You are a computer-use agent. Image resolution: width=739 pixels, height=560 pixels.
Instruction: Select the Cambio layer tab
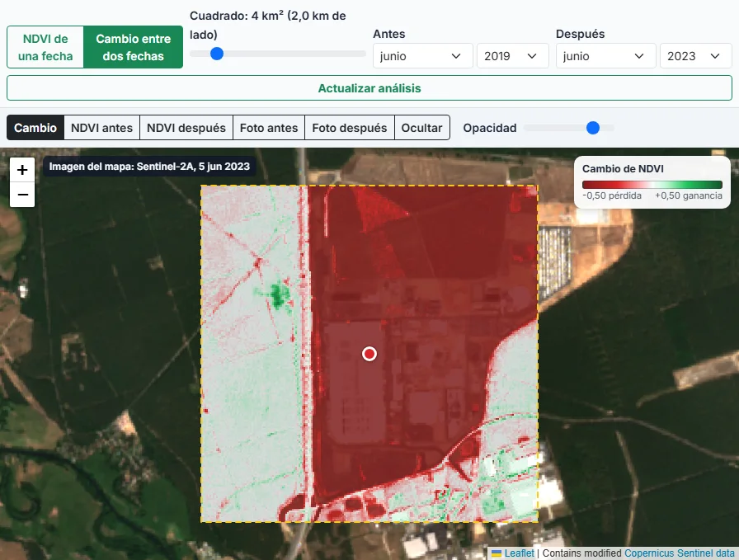coord(35,128)
